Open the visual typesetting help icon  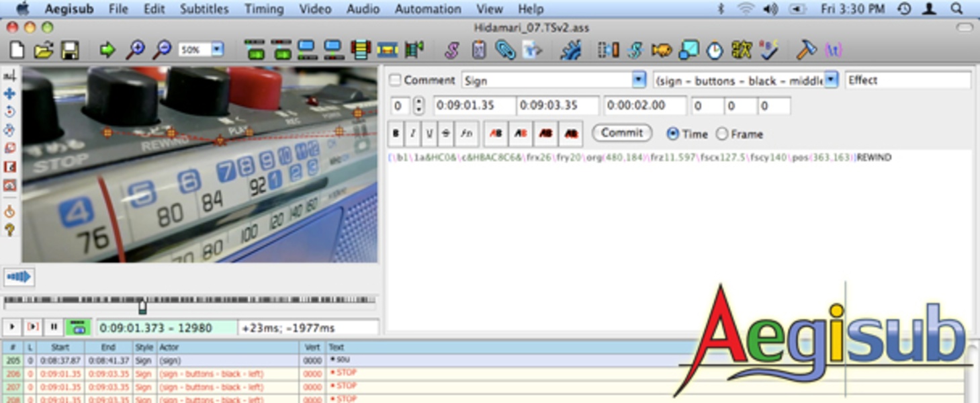click(9, 230)
